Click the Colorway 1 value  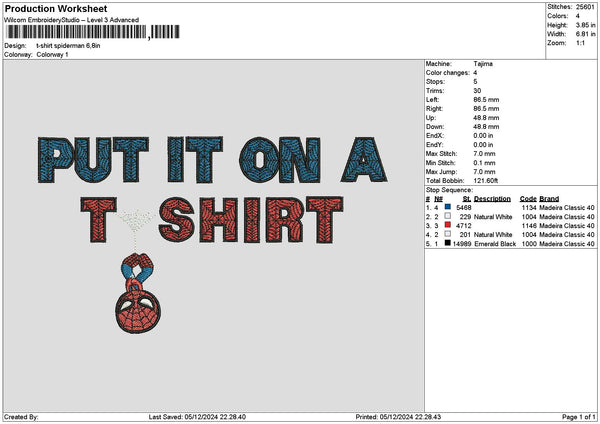[52, 54]
